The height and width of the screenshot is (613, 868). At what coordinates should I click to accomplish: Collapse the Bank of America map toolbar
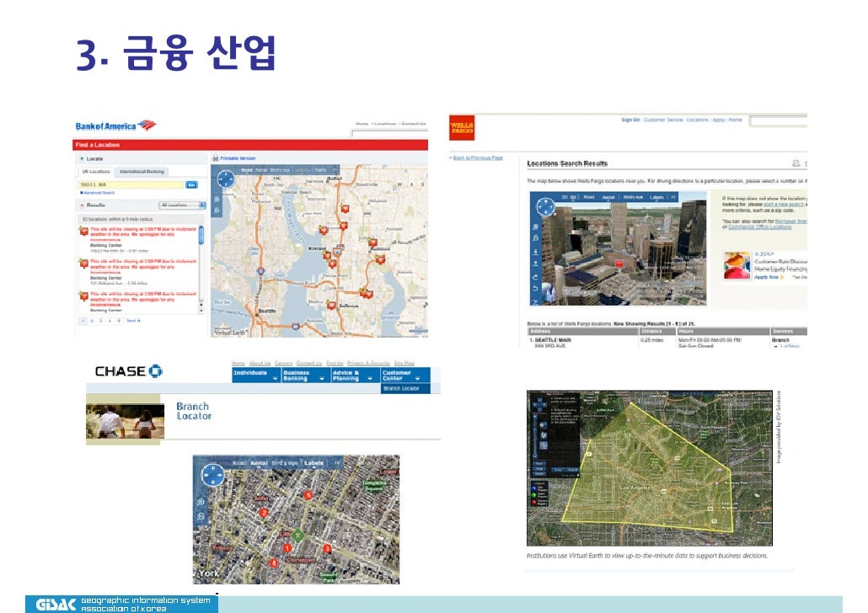click(335, 170)
